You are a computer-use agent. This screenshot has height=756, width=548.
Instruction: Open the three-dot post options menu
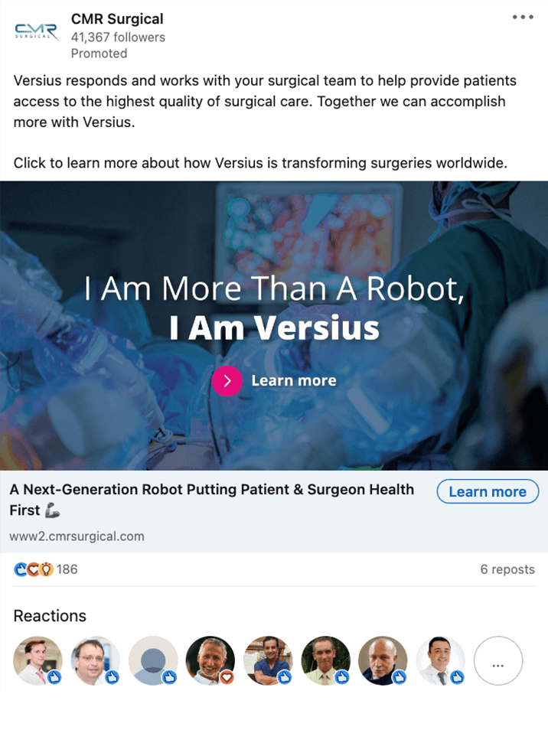coord(523,17)
